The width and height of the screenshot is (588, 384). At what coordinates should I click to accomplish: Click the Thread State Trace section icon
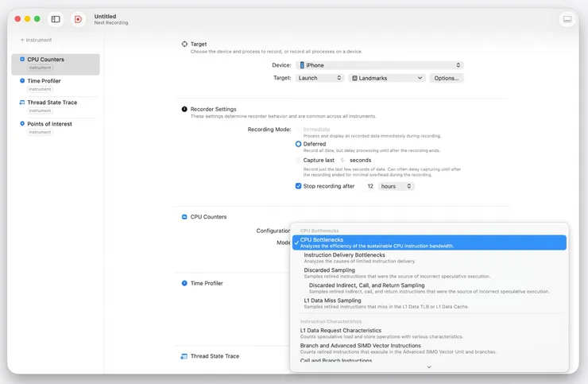click(184, 356)
